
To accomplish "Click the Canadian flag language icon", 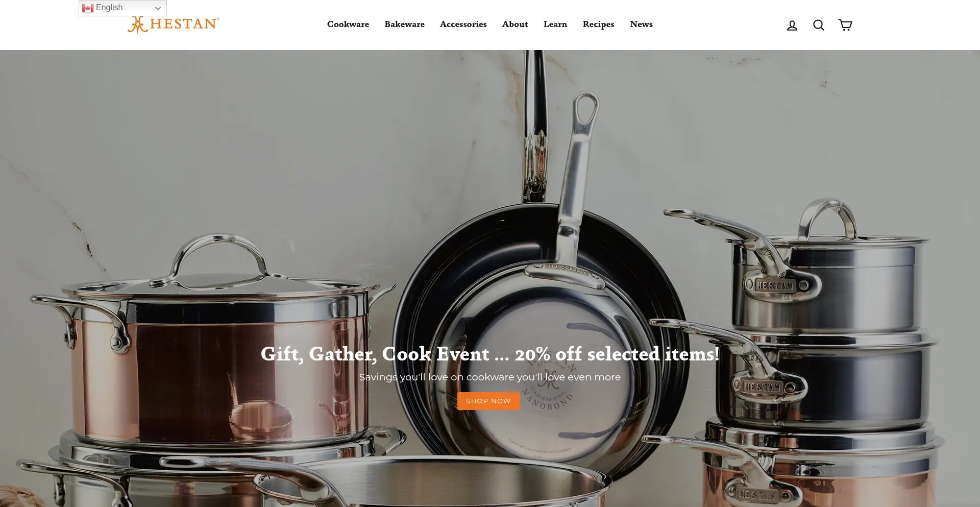I will (x=88, y=8).
